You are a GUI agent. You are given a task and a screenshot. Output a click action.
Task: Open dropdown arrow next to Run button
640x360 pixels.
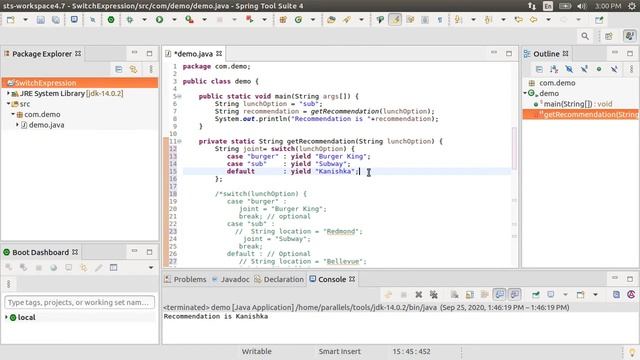[x=174, y=20]
